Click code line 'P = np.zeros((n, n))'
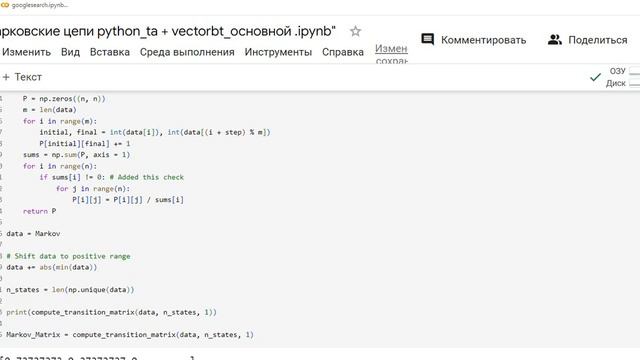Image resolution: width=640 pixels, height=360 pixels. click(64, 98)
